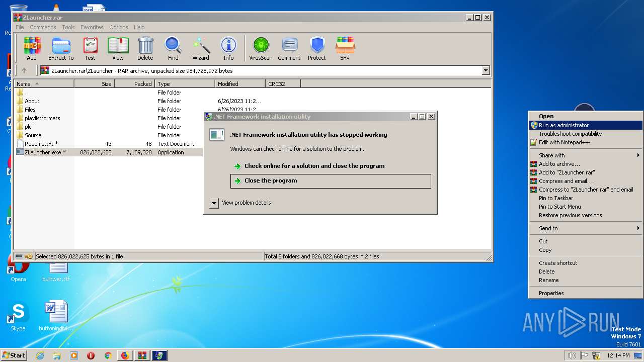Check online for a solution and close
Screen dimensions: 644x362
[x=331, y=166]
